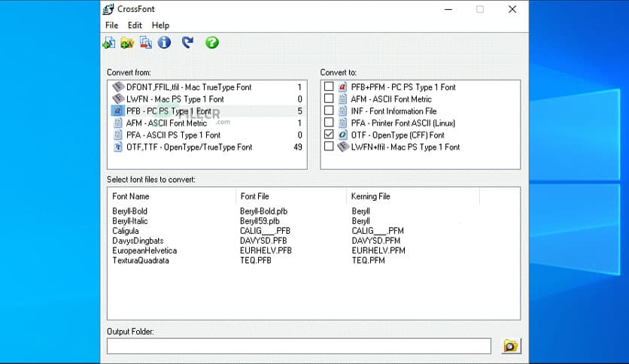Screen dimensions: 629x364
Task: Enable the AFM ASCII Font Metric output checkbox
Action: click(329, 99)
